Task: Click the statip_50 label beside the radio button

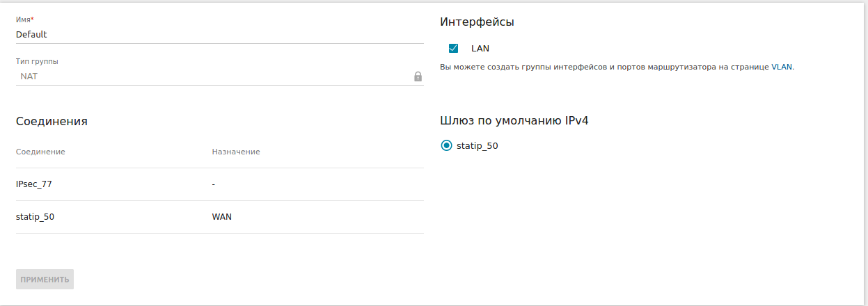Action: (477, 146)
